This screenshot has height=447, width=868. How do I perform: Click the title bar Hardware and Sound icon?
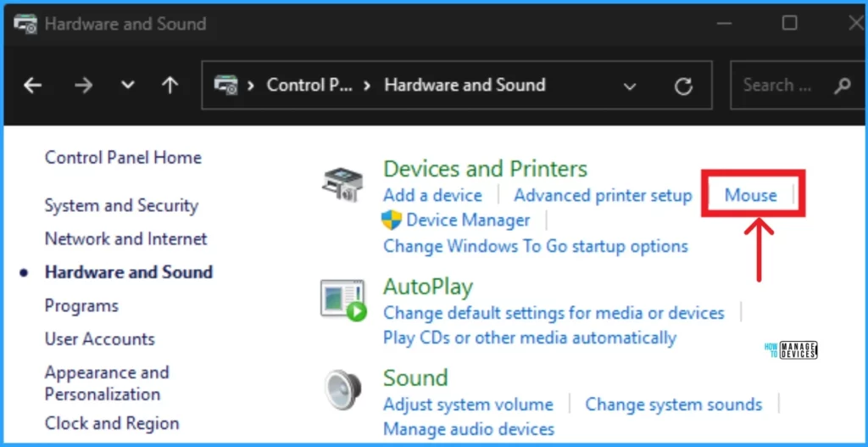pyautogui.click(x=25, y=24)
